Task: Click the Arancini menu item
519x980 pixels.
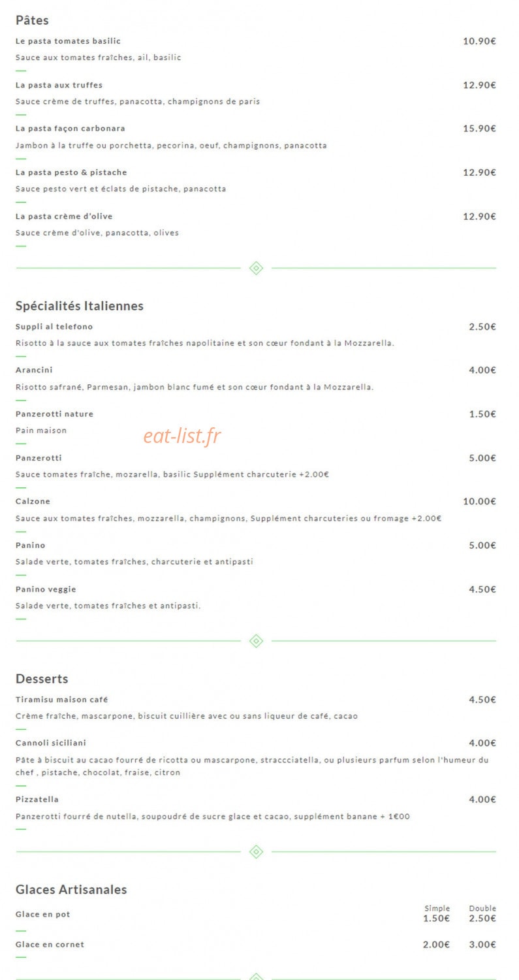Action: [x=34, y=370]
